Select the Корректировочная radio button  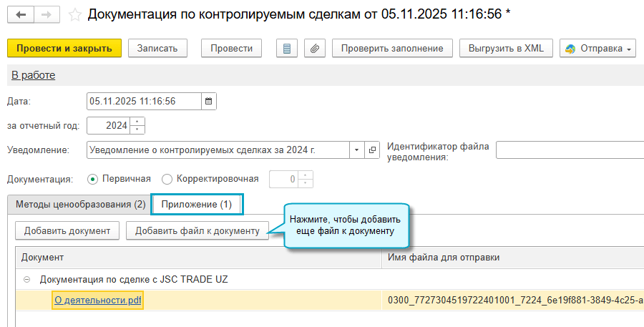coord(167,179)
